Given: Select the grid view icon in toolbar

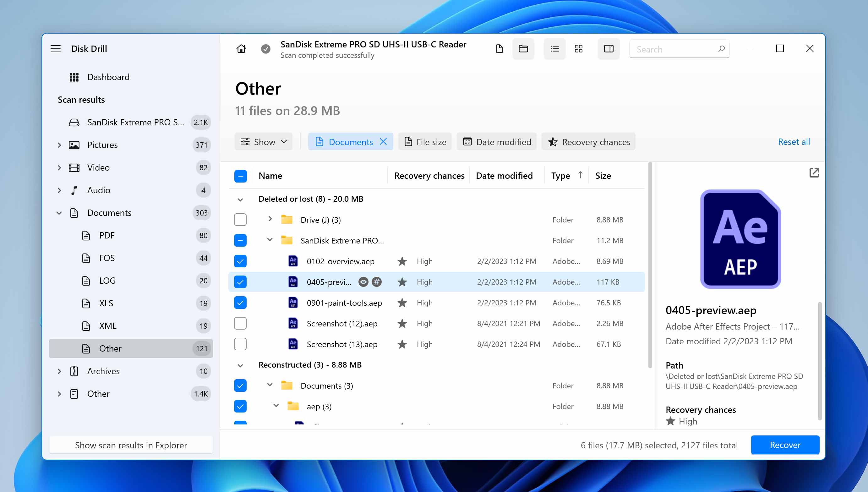Looking at the screenshot, I should (578, 48).
